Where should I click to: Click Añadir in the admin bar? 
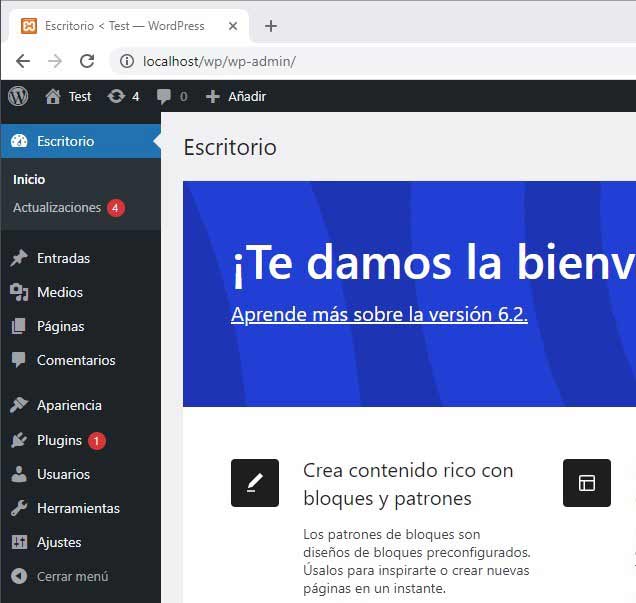(247, 97)
